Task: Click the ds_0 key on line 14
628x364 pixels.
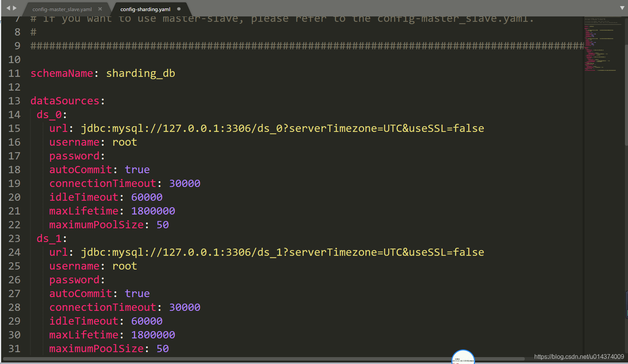Action: pyautogui.click(x=49, y=115)
